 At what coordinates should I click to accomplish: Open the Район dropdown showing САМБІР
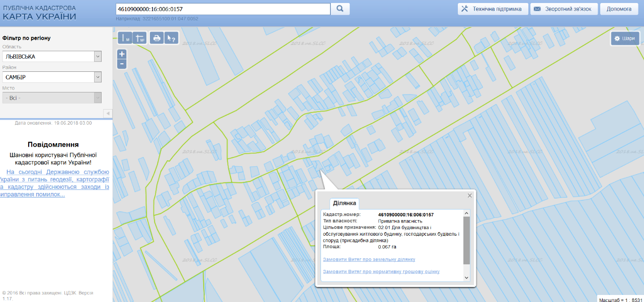coord(98,77)
